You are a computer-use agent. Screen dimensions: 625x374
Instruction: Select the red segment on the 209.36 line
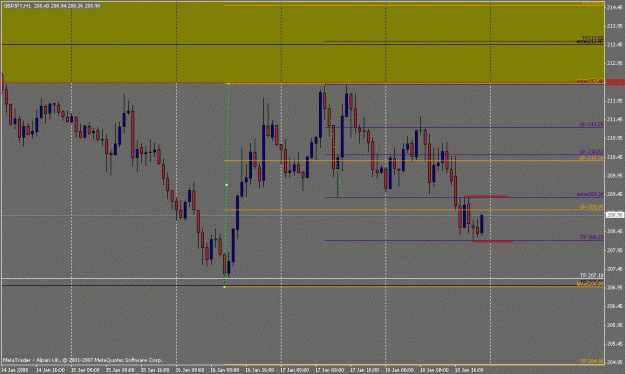click(x=486, y=196)
